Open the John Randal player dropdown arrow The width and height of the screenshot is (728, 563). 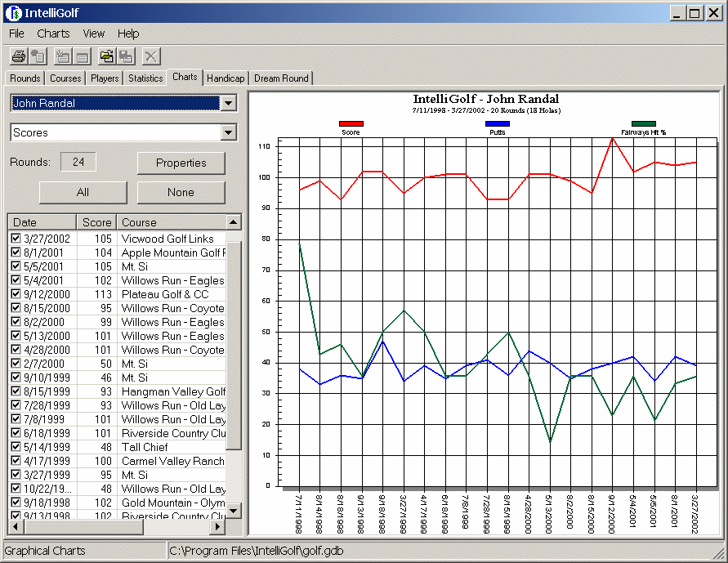click(x=229, y=103)
